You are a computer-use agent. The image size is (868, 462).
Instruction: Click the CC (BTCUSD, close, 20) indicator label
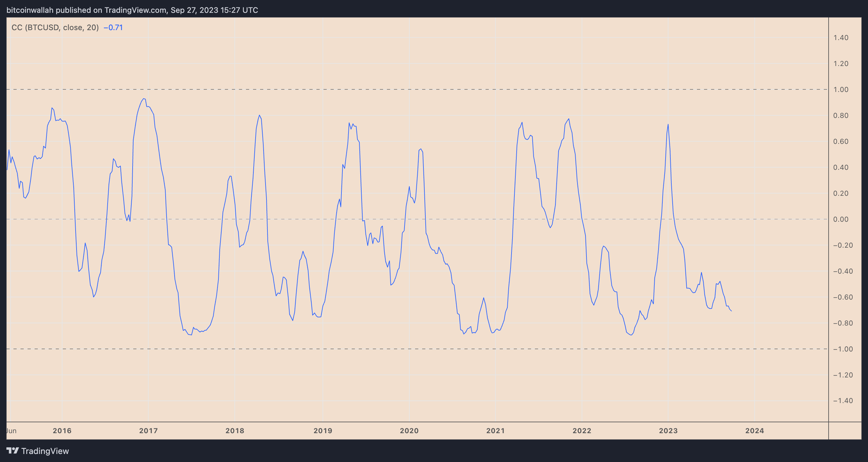(55, 28)
